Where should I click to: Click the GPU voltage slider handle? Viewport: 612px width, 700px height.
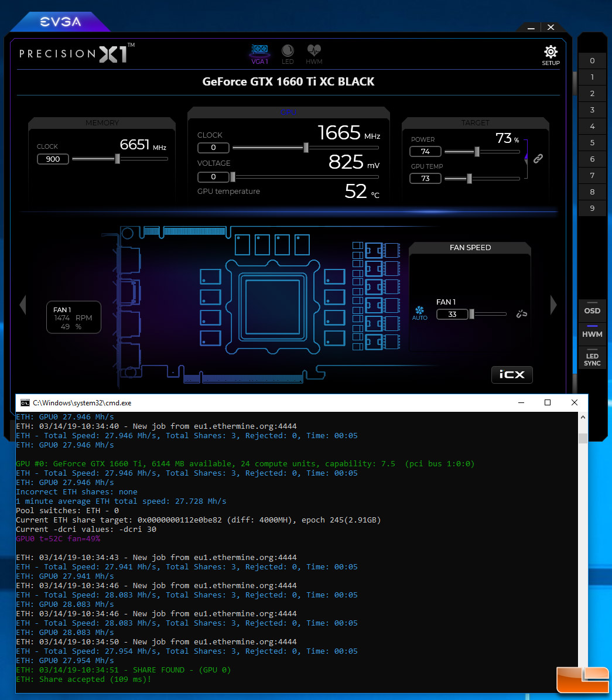pyautogui.click(x=233, y=177)
